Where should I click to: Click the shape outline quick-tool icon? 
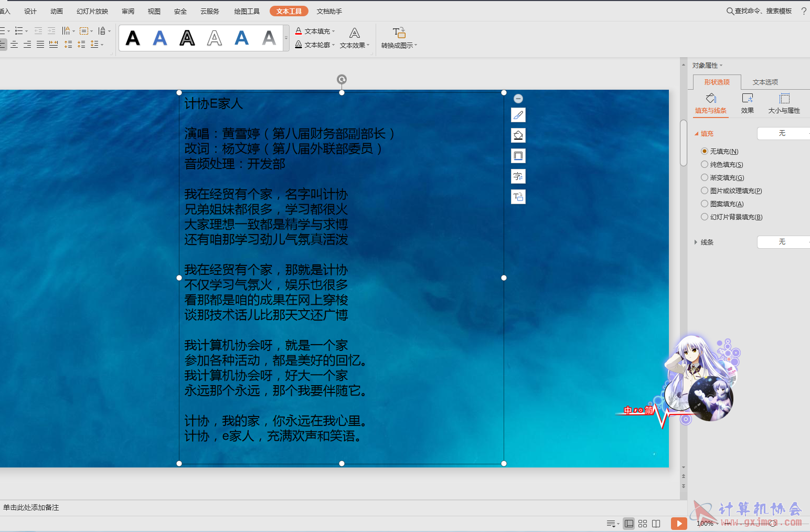518,156
